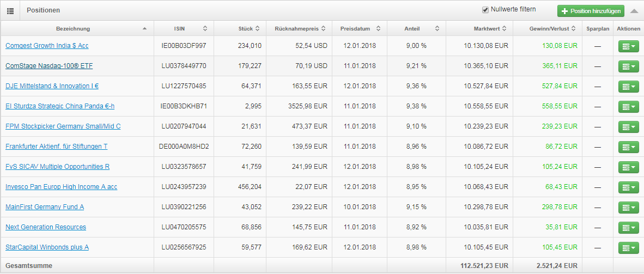Click the action icon for Frankfurter Aktienf. für Stiftungen
Image resolution: width=644 pixels, height=274 pixels.
pos(628,147)
